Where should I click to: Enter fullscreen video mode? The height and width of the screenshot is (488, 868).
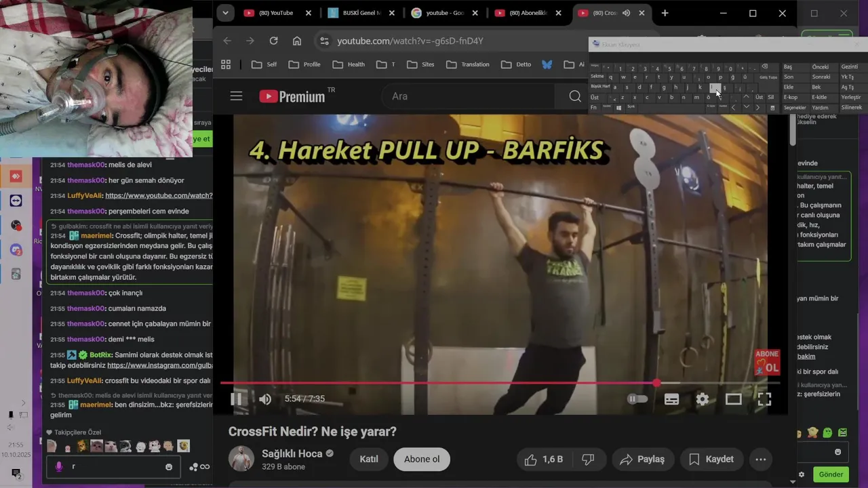[764, 399]
